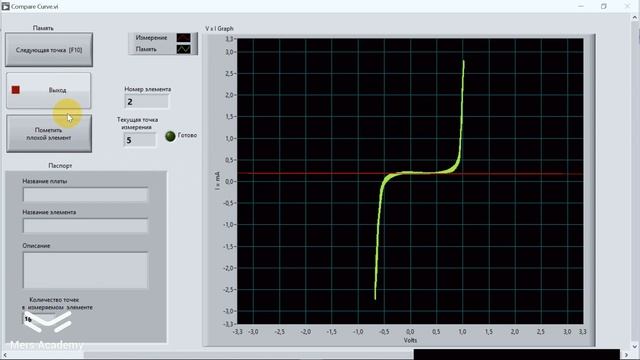This screenshot has width=640, height=360.
Task: Click the vertical scrollbar down arrow
Action: click(635, 347)
